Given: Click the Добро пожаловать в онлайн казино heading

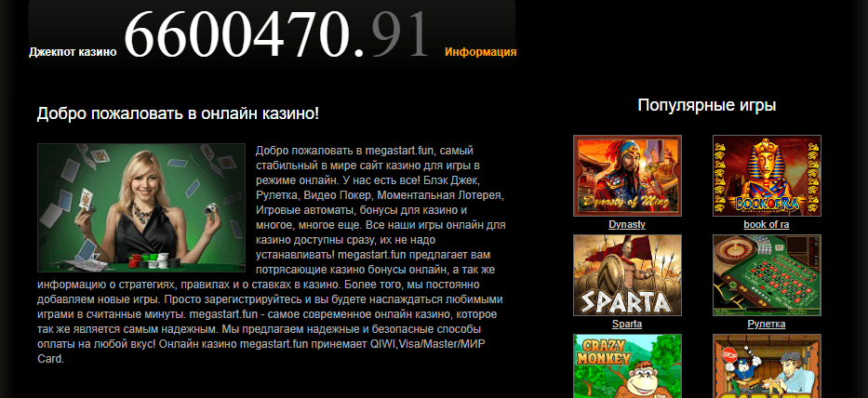Looking at the screenshot, I should coord(178,114).
